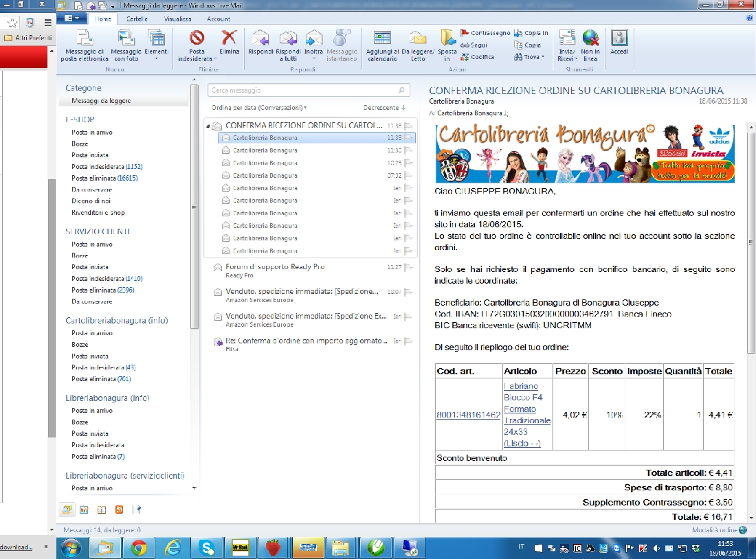Open the Cartelle ribbon tab
The height and width of the screenshot is (559, 756).
(137, 19)
